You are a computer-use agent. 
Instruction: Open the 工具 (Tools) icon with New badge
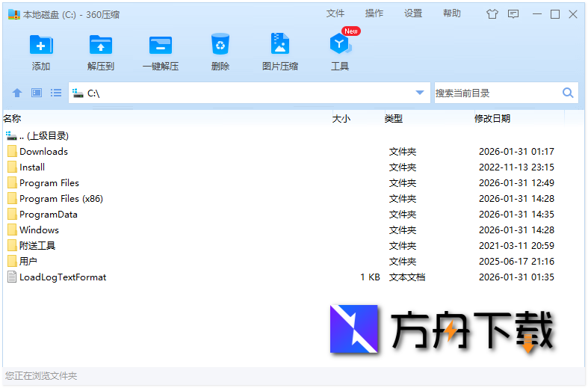340,44
